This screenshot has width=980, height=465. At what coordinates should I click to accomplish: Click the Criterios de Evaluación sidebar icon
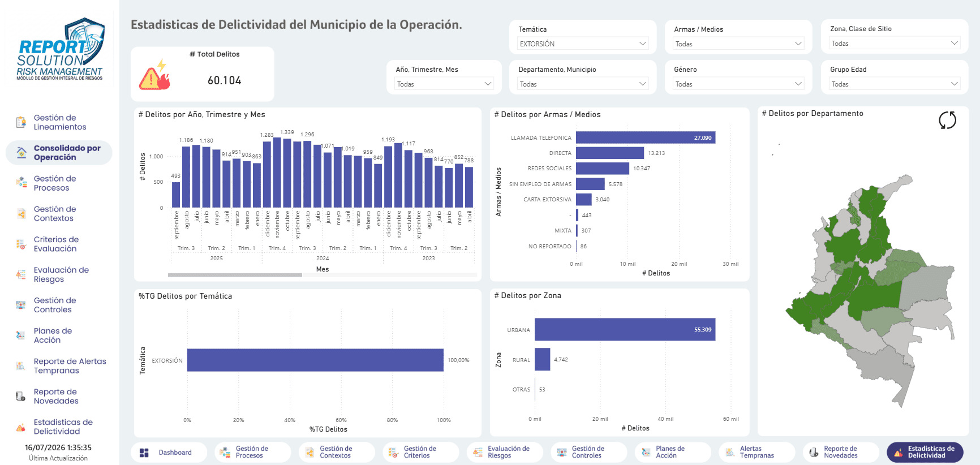click(21, 244)
